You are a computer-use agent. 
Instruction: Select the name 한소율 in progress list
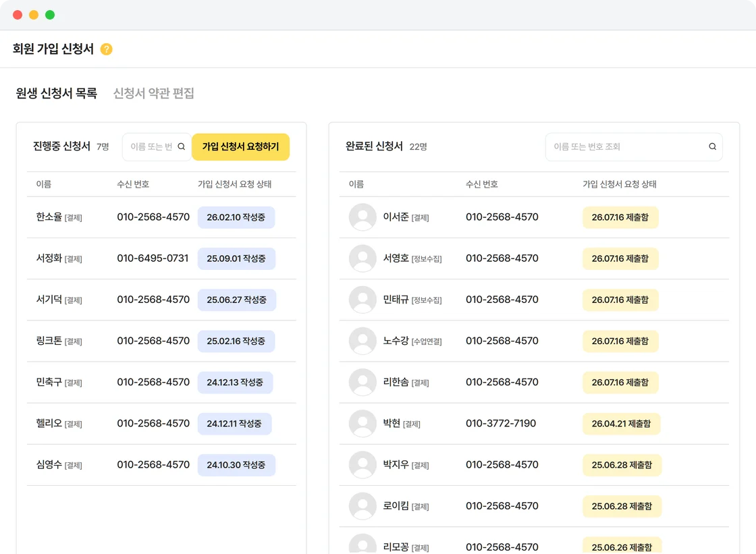pyautogui.click(x=49, y=217)
